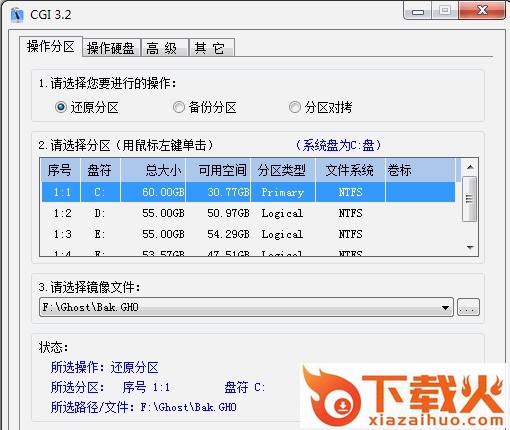Screen dimensions: 510x430
Task: Select the 备份分区 radio button
Action: 179,107
